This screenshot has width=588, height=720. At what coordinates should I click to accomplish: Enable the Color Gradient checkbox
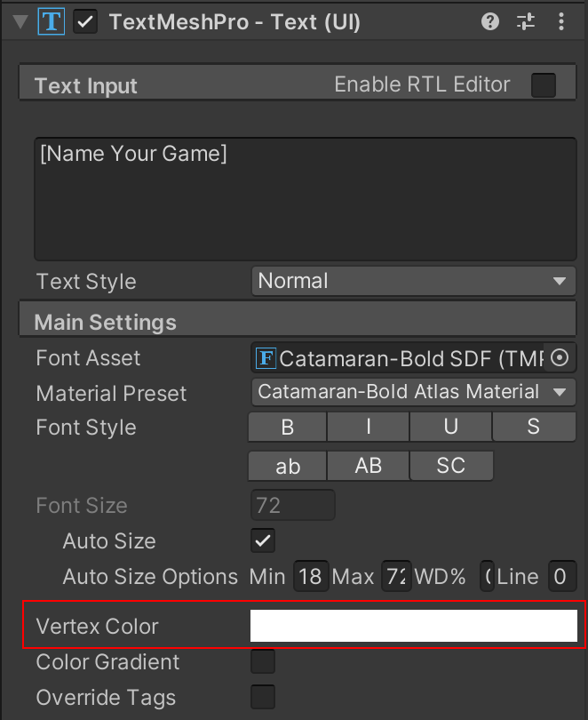[263, 662]
